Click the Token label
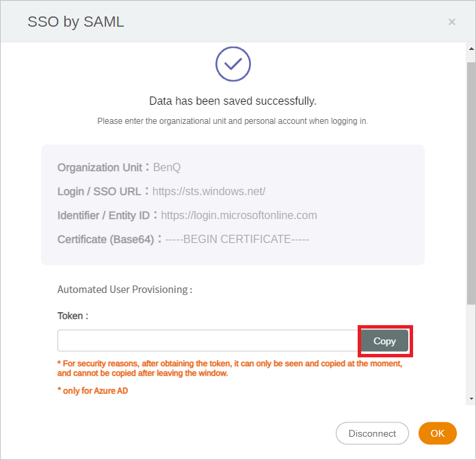 click(x=73, y=316)
